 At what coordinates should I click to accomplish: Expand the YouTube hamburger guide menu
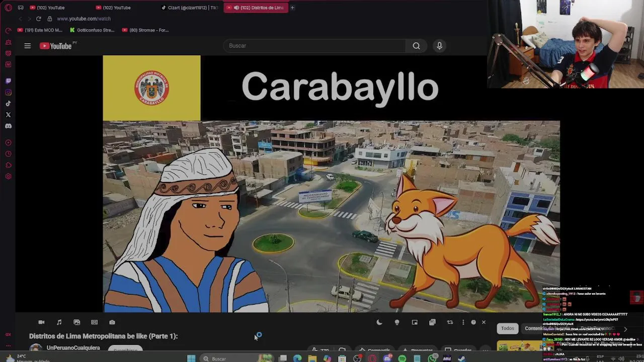click(28, 46)
